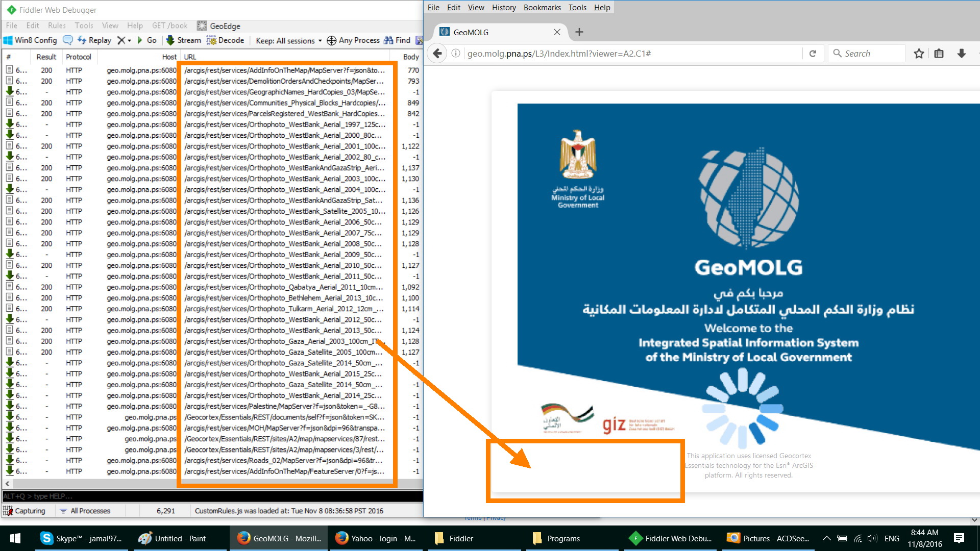
Task: Click the site information icon in address bar
Action: (456, 54)
